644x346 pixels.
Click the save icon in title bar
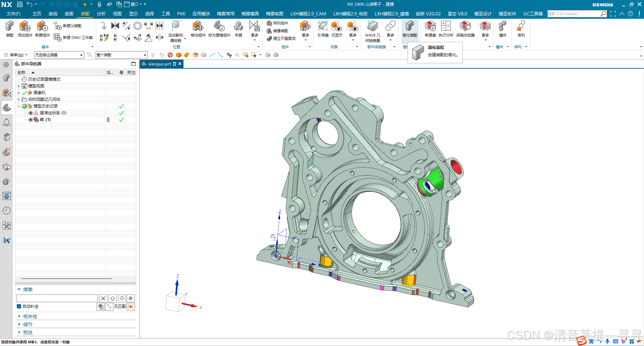coord(20,4)
